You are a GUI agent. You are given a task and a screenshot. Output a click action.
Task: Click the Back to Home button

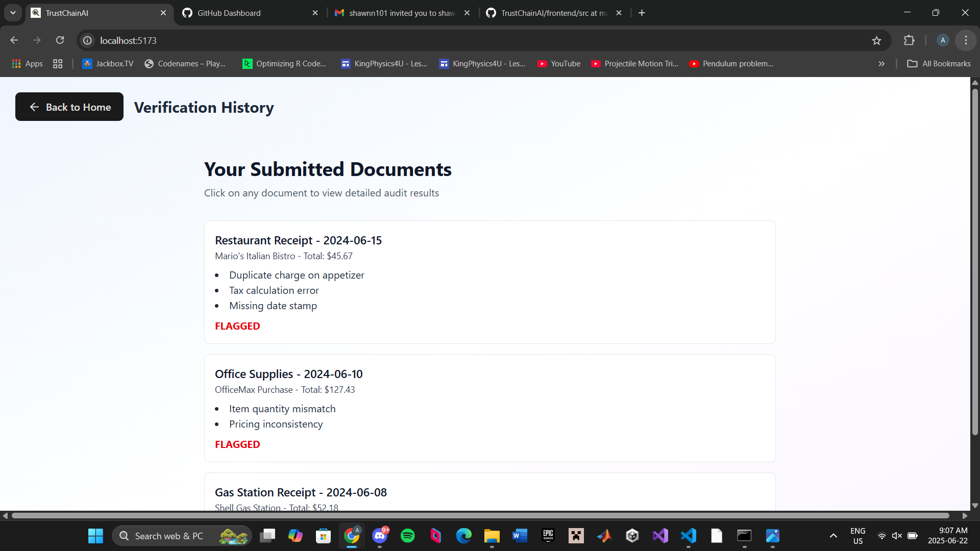click(x=69, y=107)
